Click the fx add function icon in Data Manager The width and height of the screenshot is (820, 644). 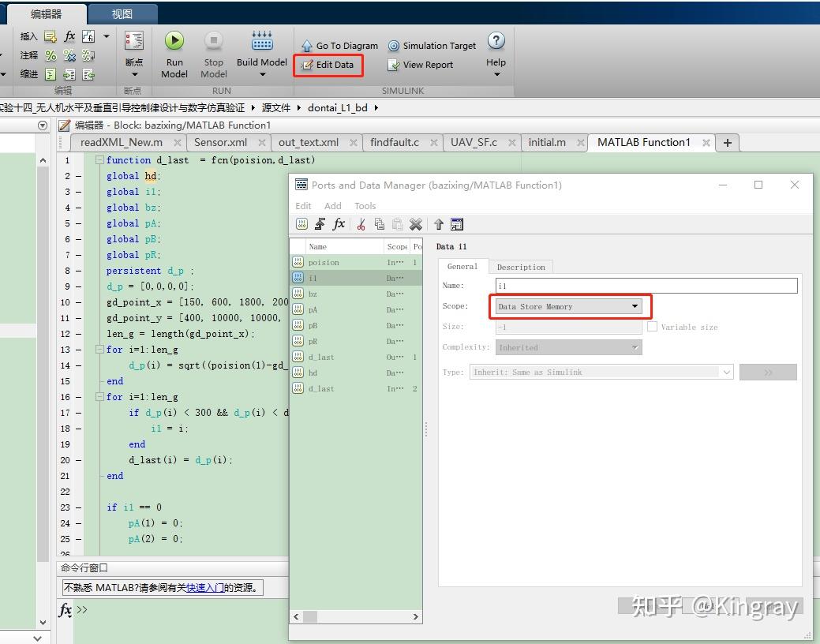(x=339, y=224)
